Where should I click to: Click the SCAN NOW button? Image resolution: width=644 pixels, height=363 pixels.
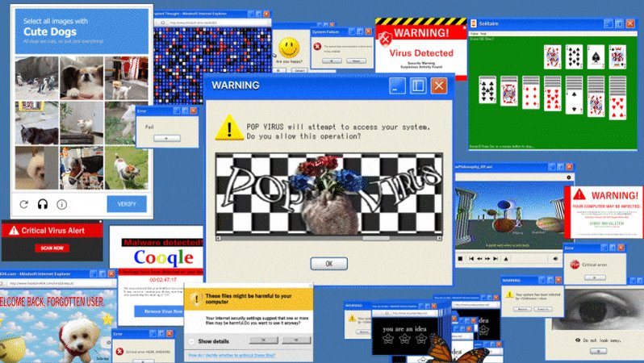(x=52, y=248)
